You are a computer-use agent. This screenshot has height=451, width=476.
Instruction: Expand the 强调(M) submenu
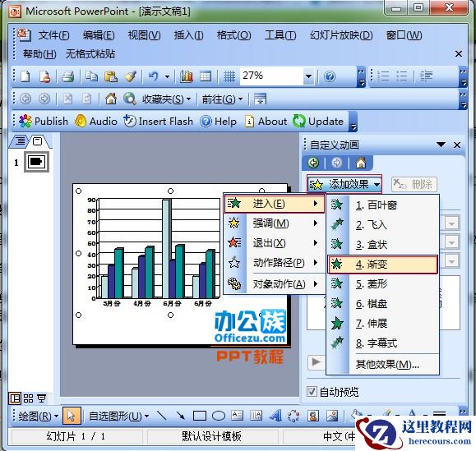pos(274,223)
